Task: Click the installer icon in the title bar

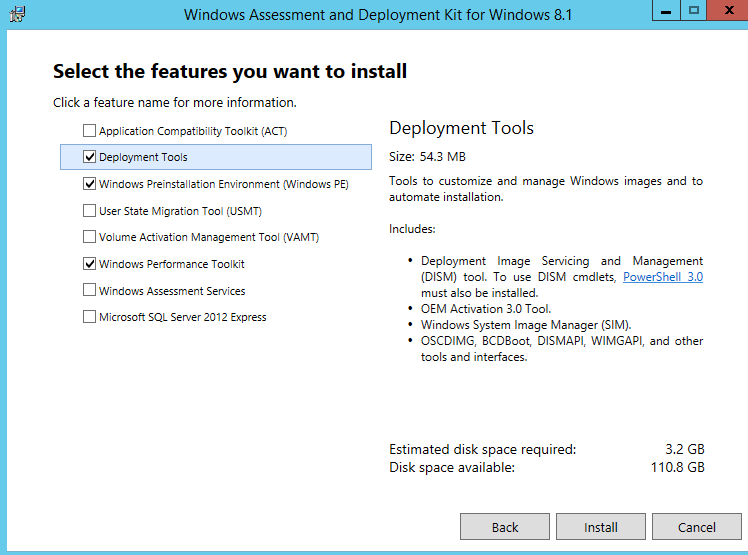Action: [x=17, y=14]
